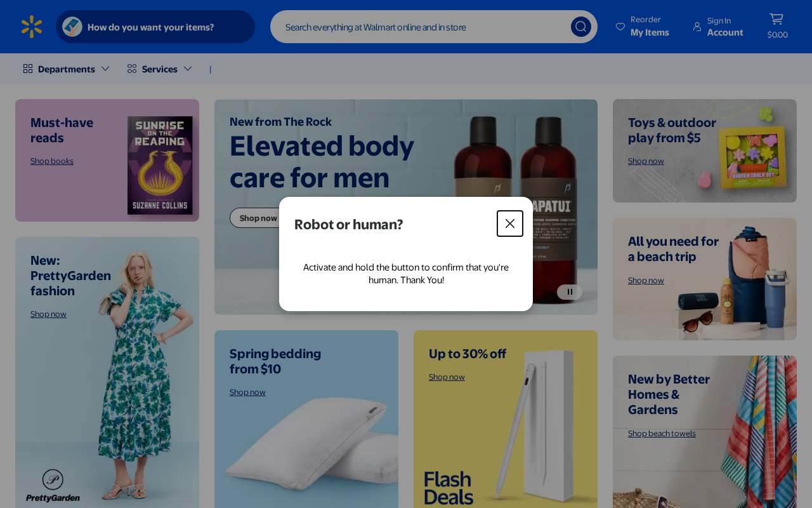Click the Must-have reads heading
This screenshot has height=508, width=812.
click(x=62, y=130)
